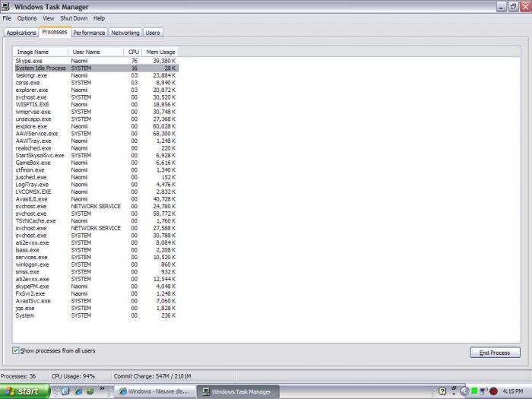This screenshot has height=399, width=532.
Task: Click first quick launch icon beside Start
Action: coord(65,391)
